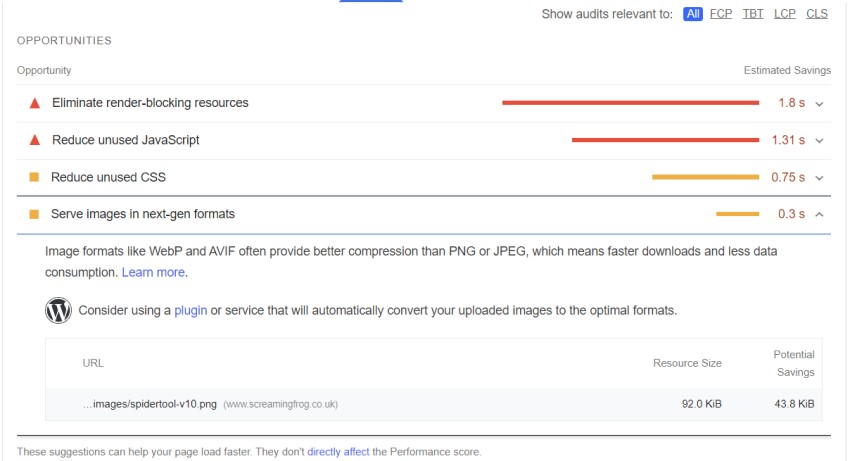Screen dimensions: 850x461
Task: Collapse Serve images in next-gen formats
Action: (x=819, y=214)
